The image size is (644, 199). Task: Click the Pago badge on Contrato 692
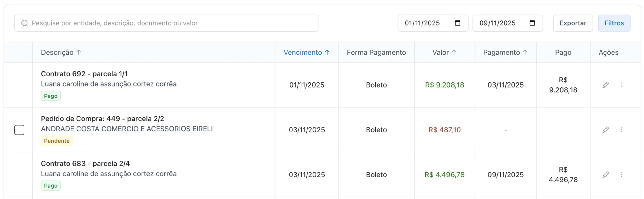(51, 96)
